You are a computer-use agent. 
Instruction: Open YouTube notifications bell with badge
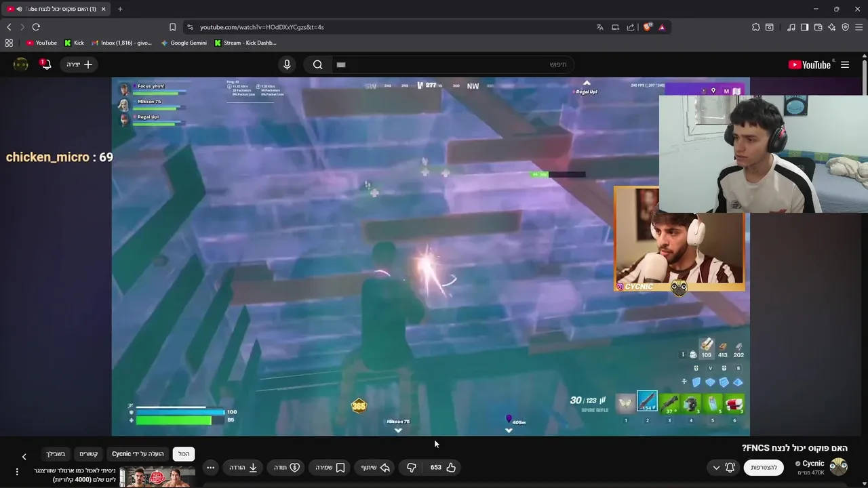tap(45, 64)
